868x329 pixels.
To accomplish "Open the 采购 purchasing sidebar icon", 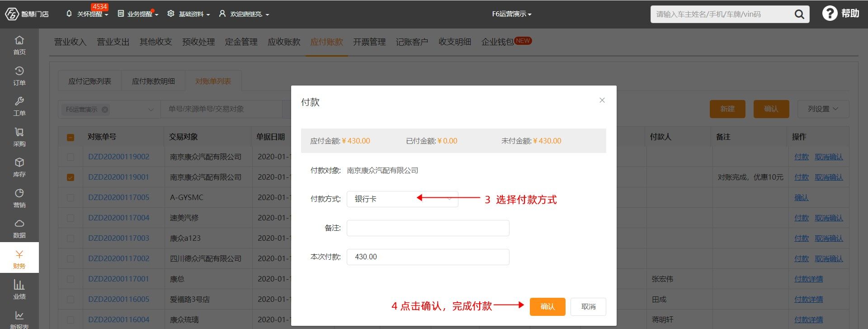I will pyautogui.click(x=19, y=137).
